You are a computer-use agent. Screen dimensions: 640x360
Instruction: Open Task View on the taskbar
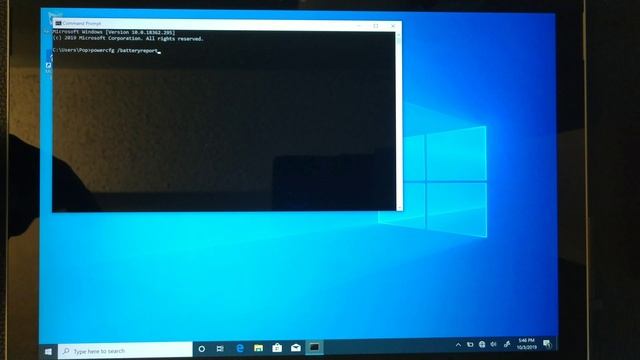(x=220, y=349)
